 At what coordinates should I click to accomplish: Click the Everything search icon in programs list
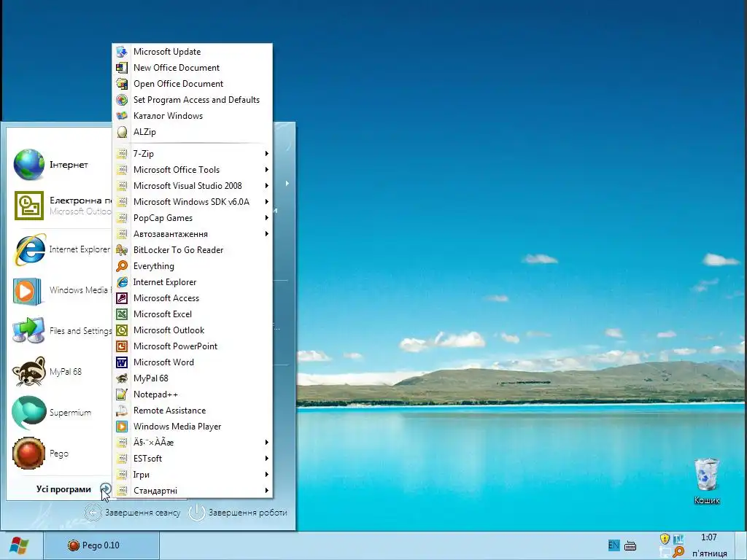(x=122, y=266)
